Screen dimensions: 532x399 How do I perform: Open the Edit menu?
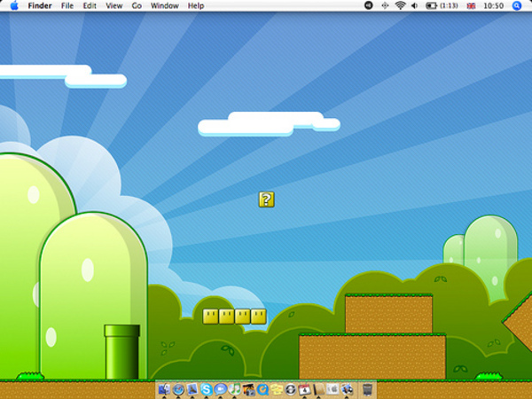pyautogui.click(x=90, y=6)
